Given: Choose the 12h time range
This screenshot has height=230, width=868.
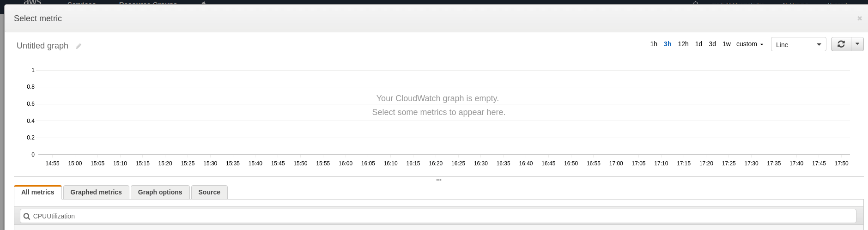Looking at the screenshot, I should (x=683, y=44).
